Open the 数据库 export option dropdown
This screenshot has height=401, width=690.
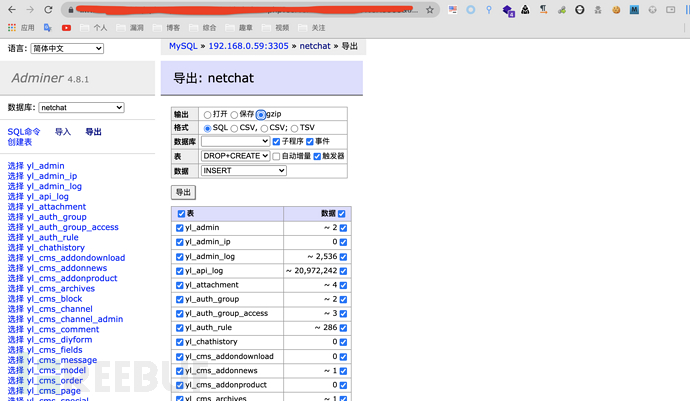[235, 141]
